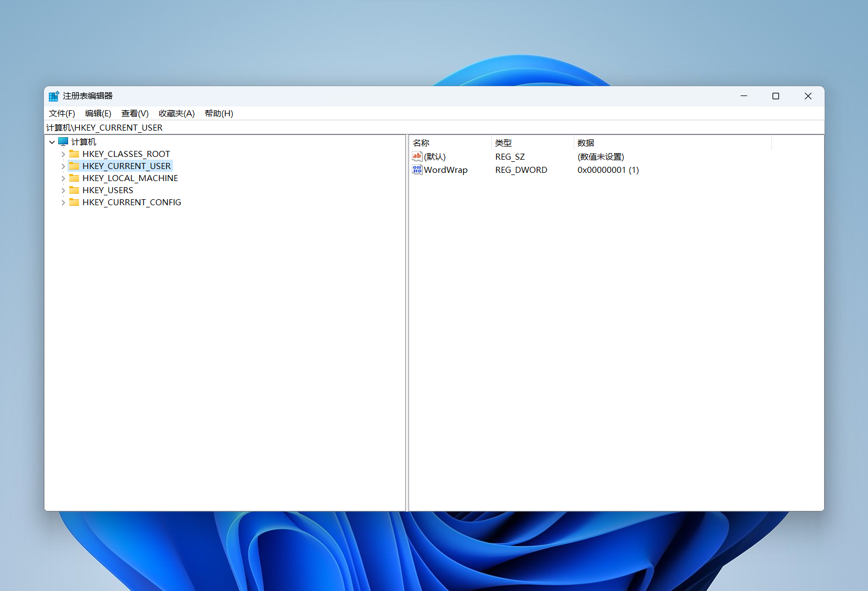
Task: Open the 编辑(E) menu
Action: coord(98,113)
